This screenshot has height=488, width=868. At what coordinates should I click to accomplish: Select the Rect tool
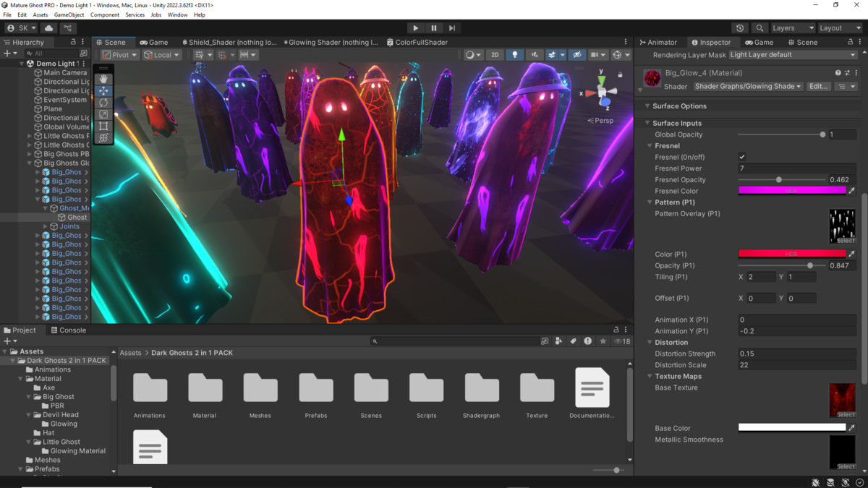pos(103,126)
